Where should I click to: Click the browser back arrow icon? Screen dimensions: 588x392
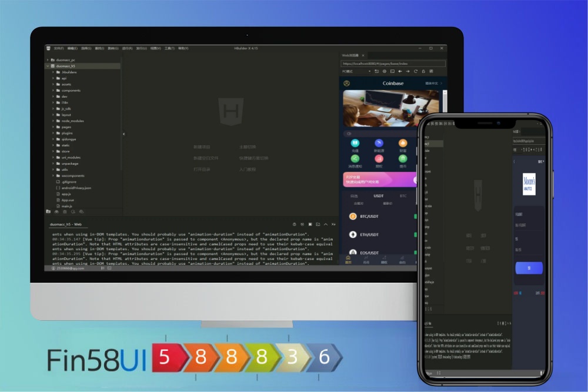pyautogui.click(x=400, y=71)
